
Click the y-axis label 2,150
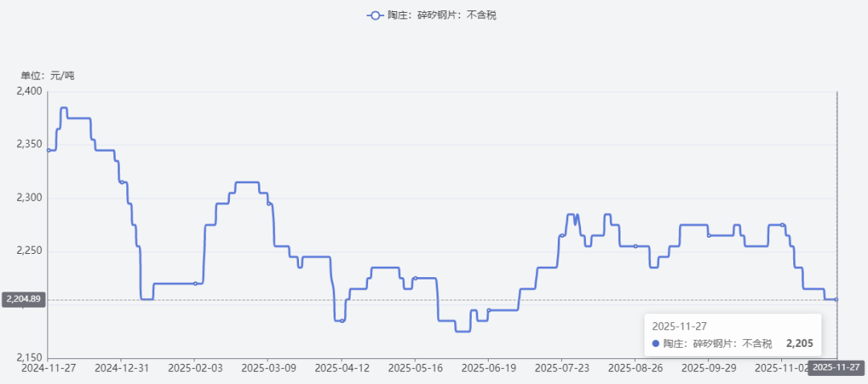pyautogui.click(x=31, y=358)
